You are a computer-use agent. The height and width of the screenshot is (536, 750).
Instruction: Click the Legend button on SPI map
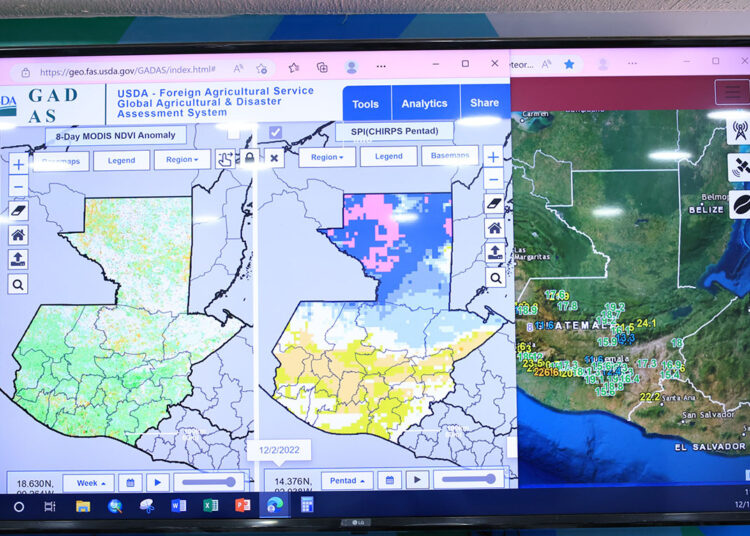388,157
